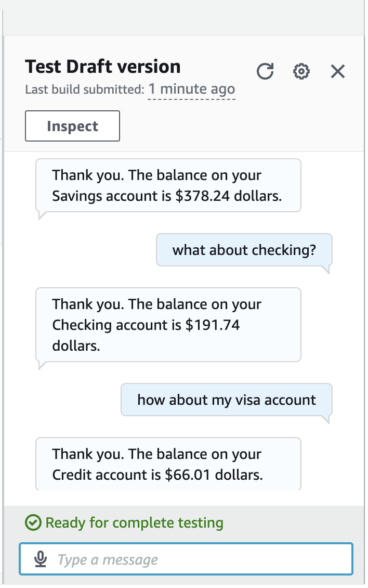Click the $191.74 amount text
The image size is (368, 588).
(213, 325)
